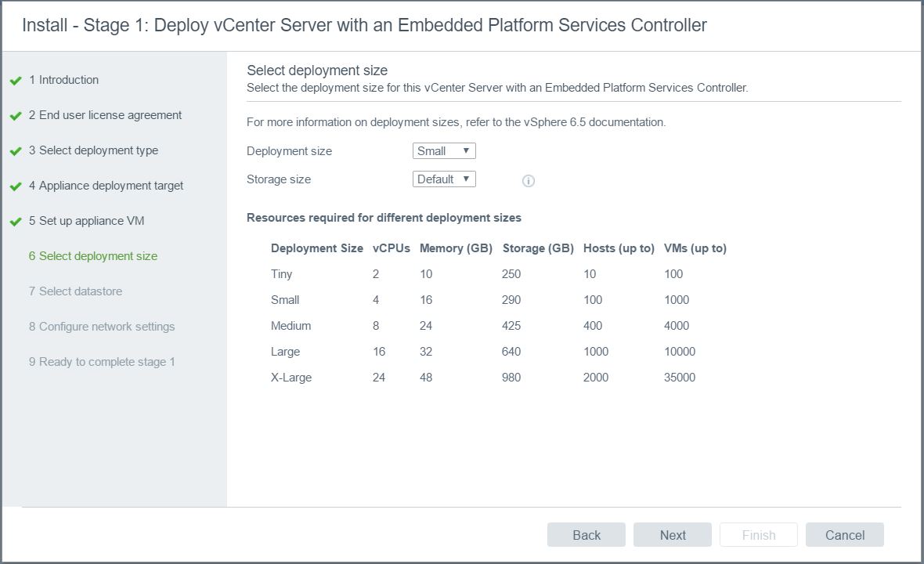Select step 8 Configure network settings
Image resolution: width=924 pixels, height=564 pixels.
tap(102, 327)
